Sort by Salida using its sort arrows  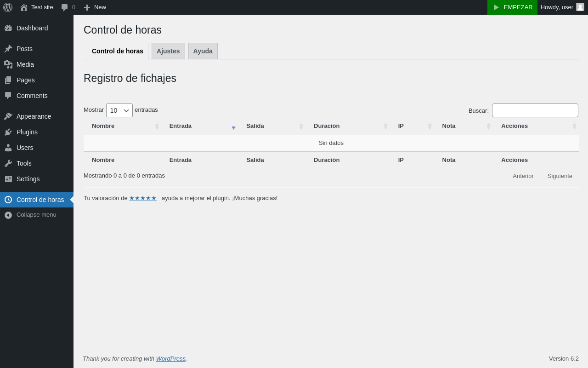click(301, 126)
